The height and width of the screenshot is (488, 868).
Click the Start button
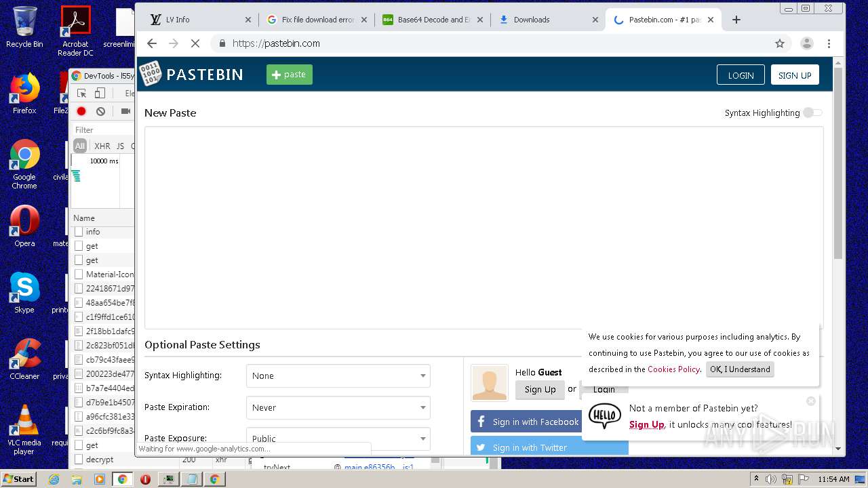point(19,479)
